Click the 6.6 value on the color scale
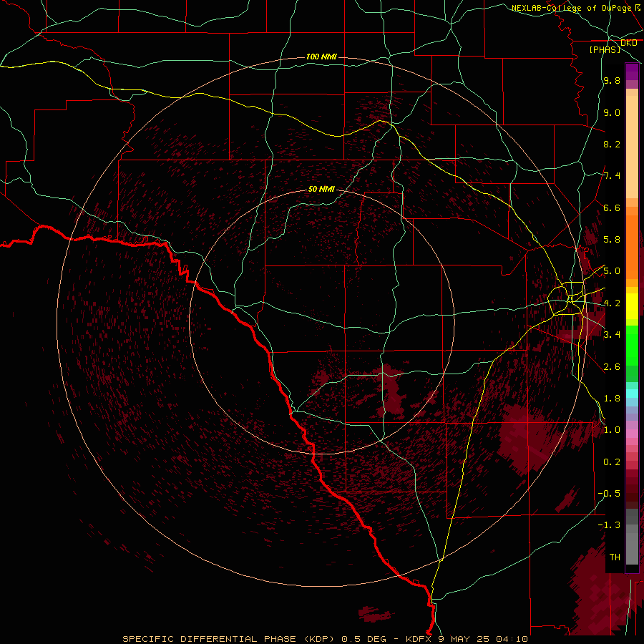This screenshot has width=644, height=644. pos(612,208)
